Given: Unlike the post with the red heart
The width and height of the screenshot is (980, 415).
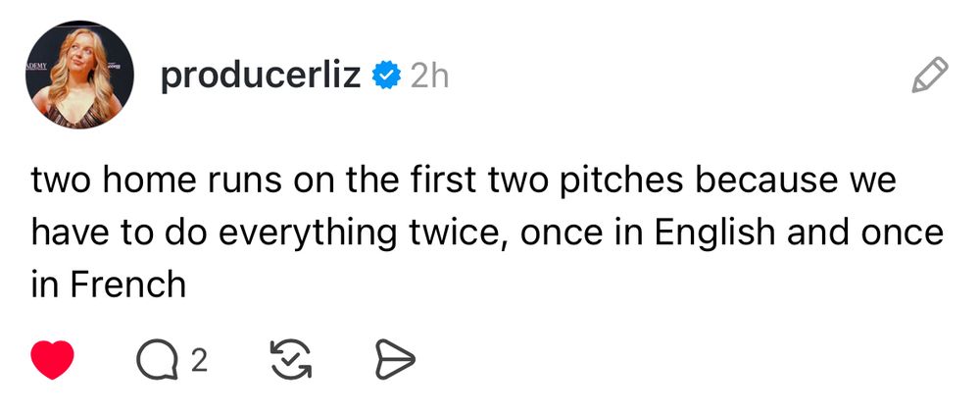Looking at the screenshot, I should pyautogui.click(x=52, y=362).
